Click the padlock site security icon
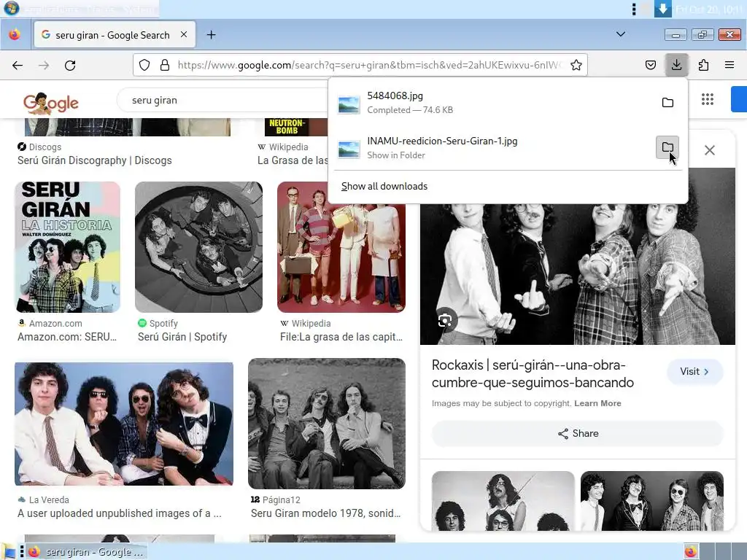 point(165,65)
